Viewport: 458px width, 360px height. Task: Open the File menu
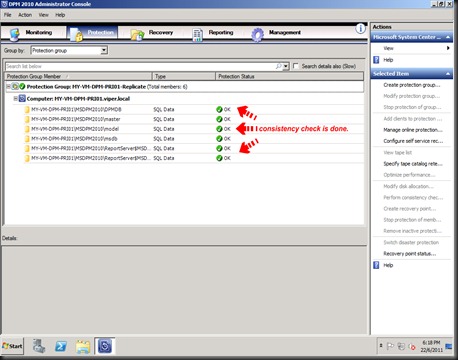coord(7,15)
